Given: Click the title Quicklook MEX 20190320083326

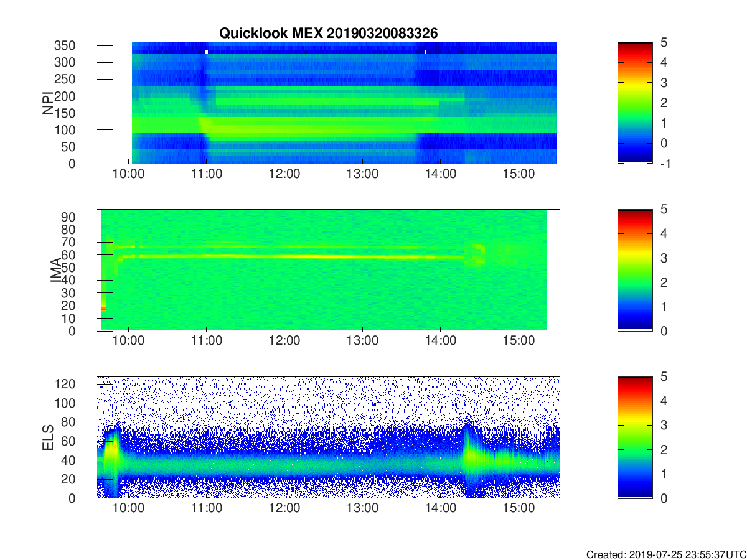Looking at the screenshot, I should pyautogui.click(x=328, y=33).
